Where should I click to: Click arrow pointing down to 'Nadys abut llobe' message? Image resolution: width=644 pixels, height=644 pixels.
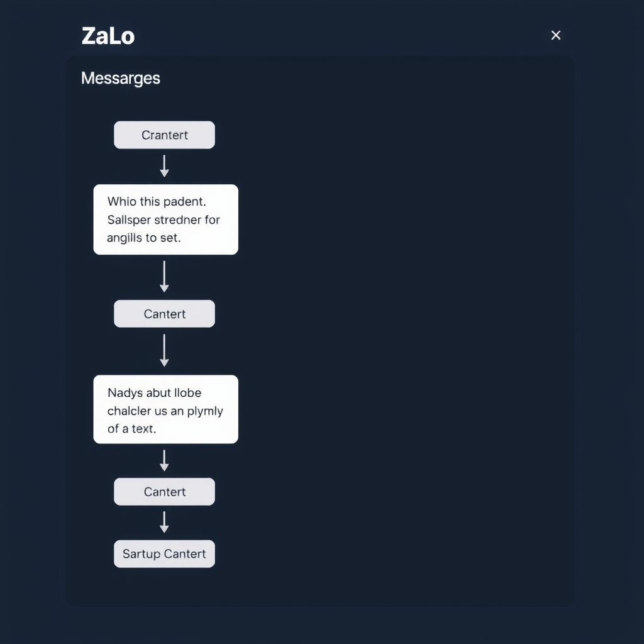[x=164, y=350]
